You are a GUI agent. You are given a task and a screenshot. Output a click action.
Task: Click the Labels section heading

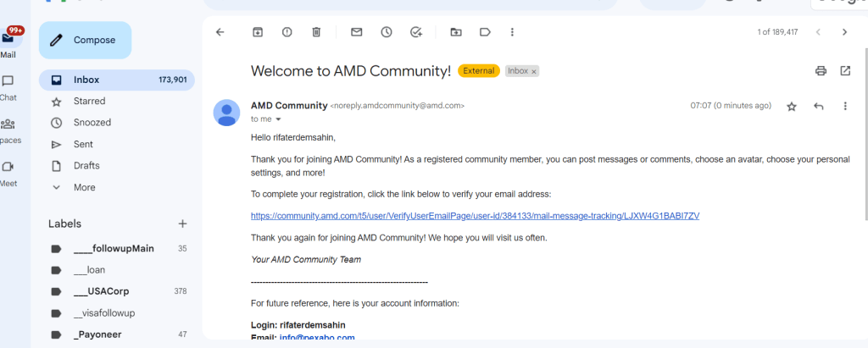click(64, 224)
